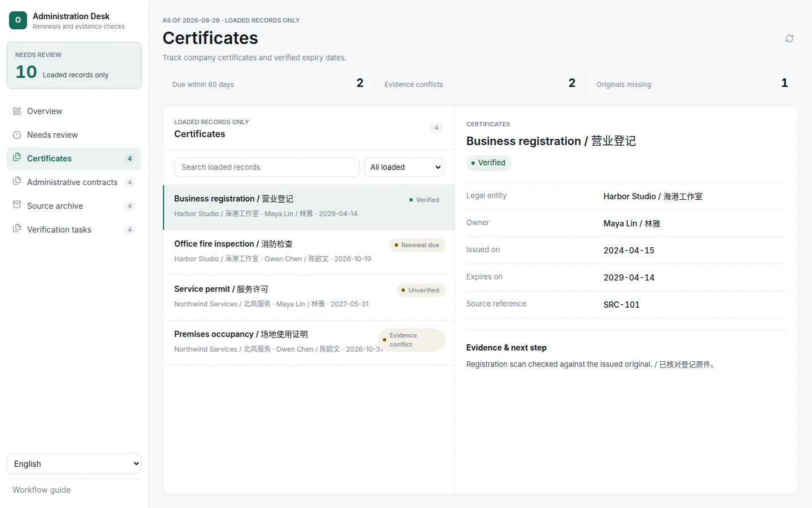Click the Evidence conflicts stat
The width and height of the screenshot is (812, 508).
[x=480, y=84]
